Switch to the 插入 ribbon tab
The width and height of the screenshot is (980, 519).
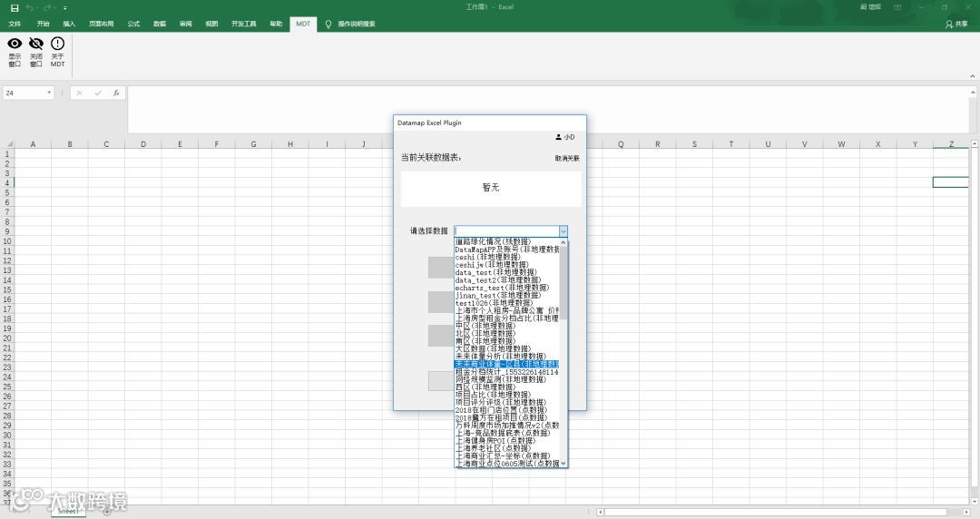(x=69, y=24)
